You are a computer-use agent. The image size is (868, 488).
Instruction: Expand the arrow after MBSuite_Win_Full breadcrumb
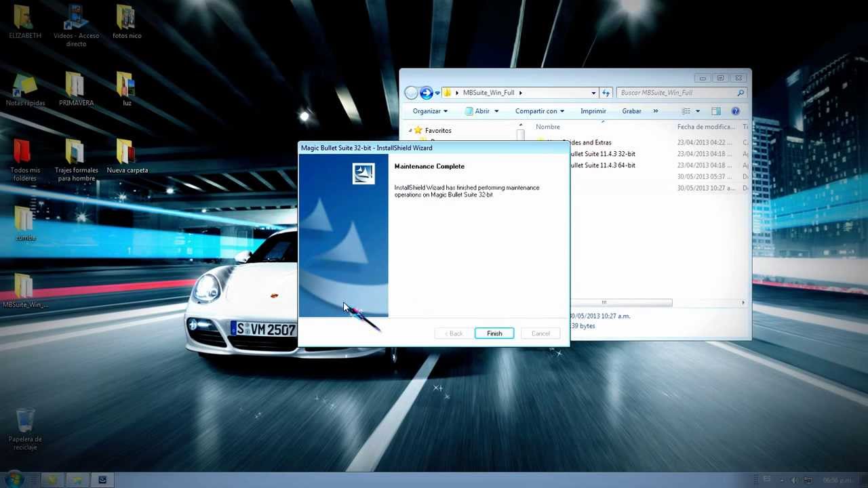[x=521, y=93]
